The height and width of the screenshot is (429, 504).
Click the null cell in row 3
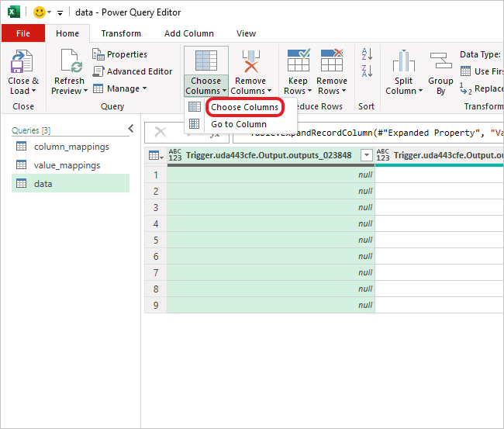[271, 208]
